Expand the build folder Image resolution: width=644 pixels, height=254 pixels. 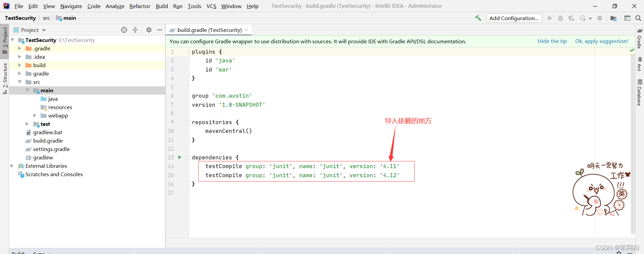[x=20, y=65]
